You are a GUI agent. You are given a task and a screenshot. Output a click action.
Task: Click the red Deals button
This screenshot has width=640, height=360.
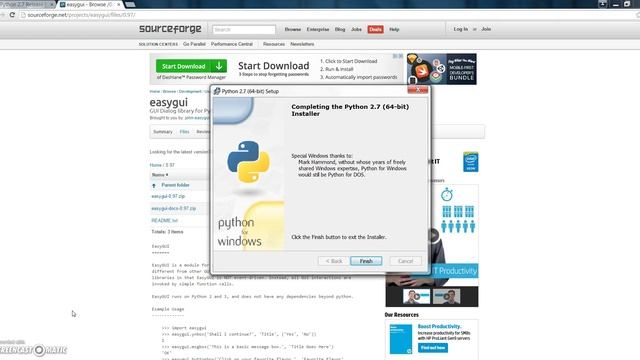(376, 29)
